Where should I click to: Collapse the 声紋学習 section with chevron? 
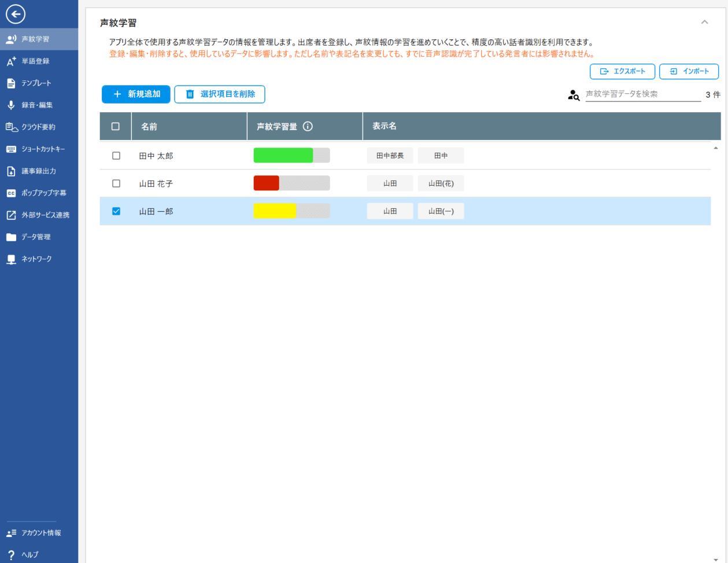pos(704,22)
